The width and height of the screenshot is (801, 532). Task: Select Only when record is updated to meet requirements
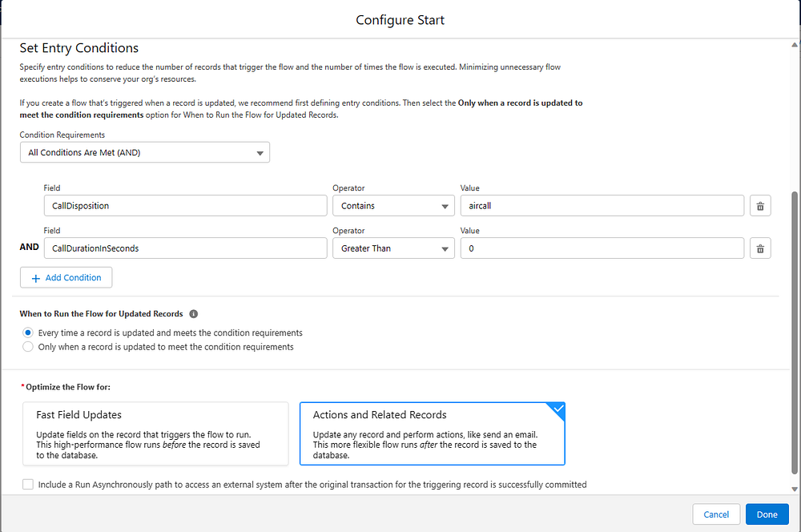tap(29, 347)
